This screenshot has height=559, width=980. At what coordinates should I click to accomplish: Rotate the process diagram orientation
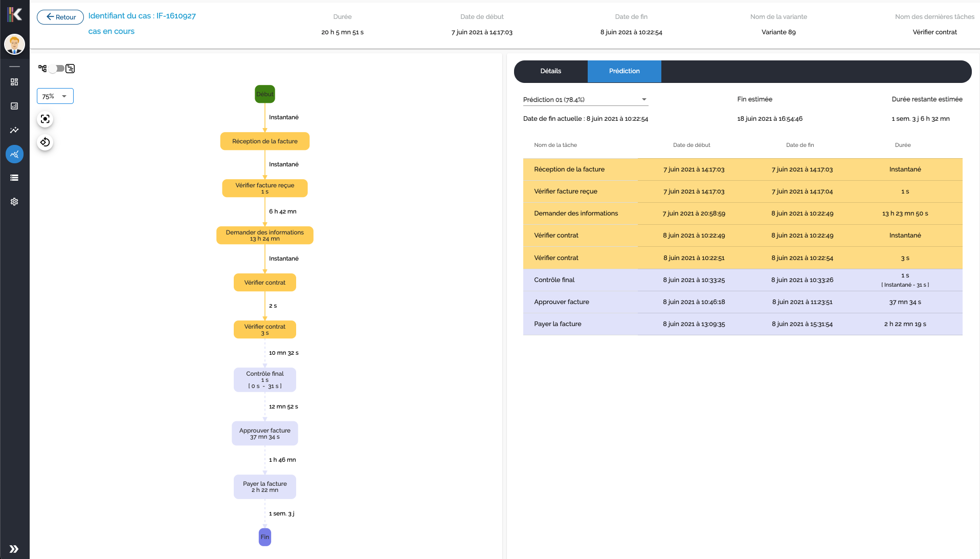(x=45, y=142)
